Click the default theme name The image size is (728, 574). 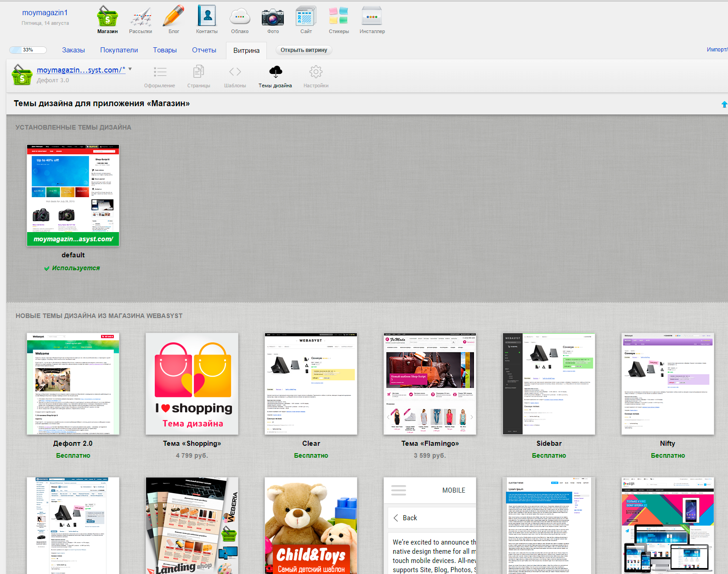(x=73, y=255)
